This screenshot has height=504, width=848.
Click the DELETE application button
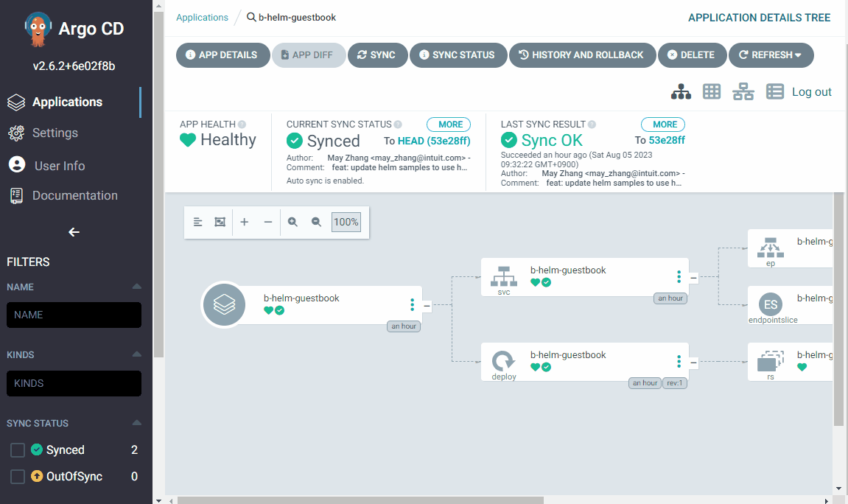pyautogui.click(x=693, y=55)
